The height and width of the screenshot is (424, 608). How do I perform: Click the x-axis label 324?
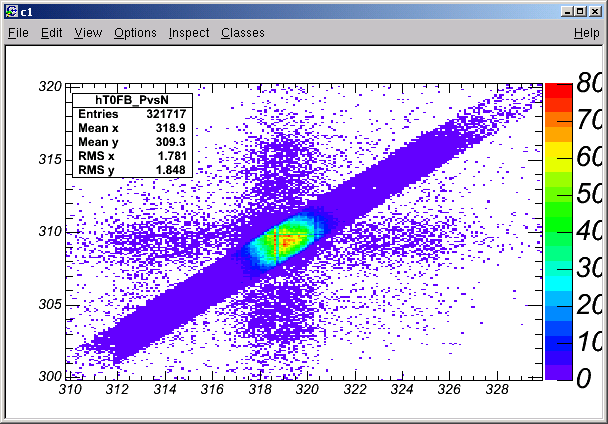click(402, 389)
